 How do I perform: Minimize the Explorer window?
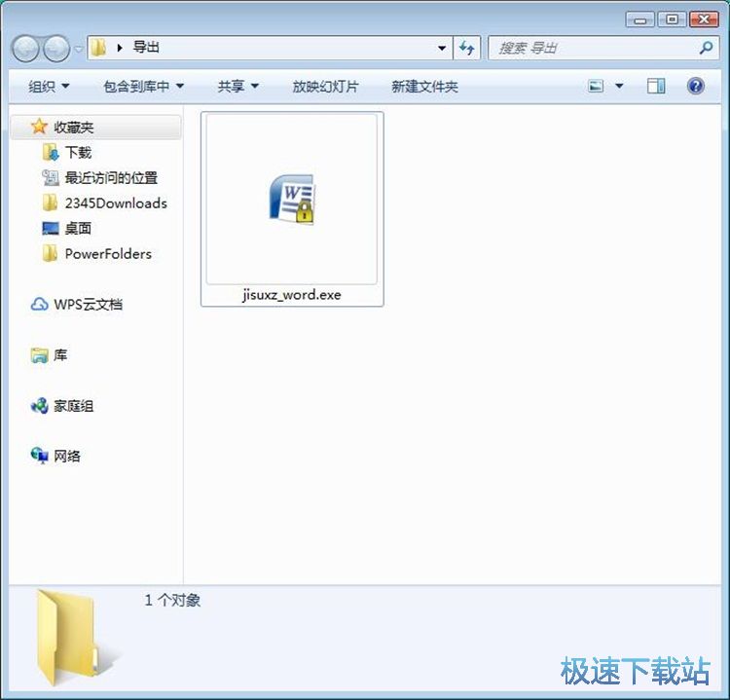640,19
